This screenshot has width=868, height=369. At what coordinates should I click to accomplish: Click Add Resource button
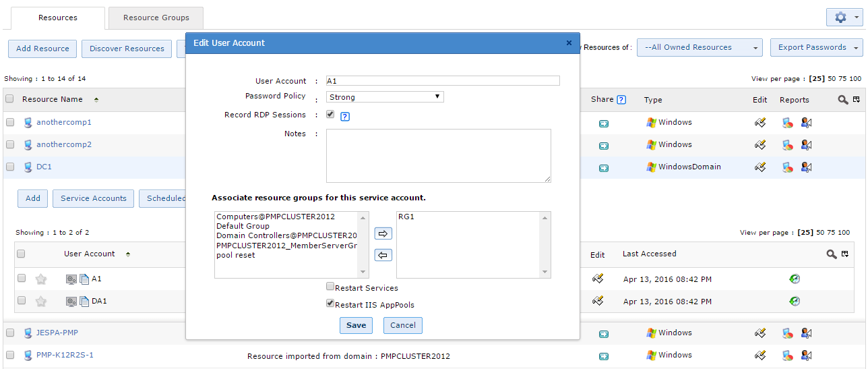(42, 49)
